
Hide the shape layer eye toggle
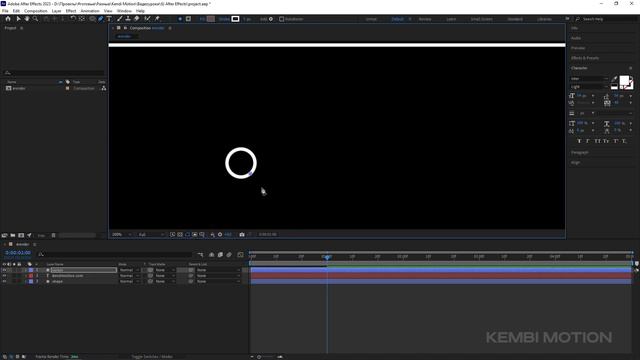(x=4, y=282)
